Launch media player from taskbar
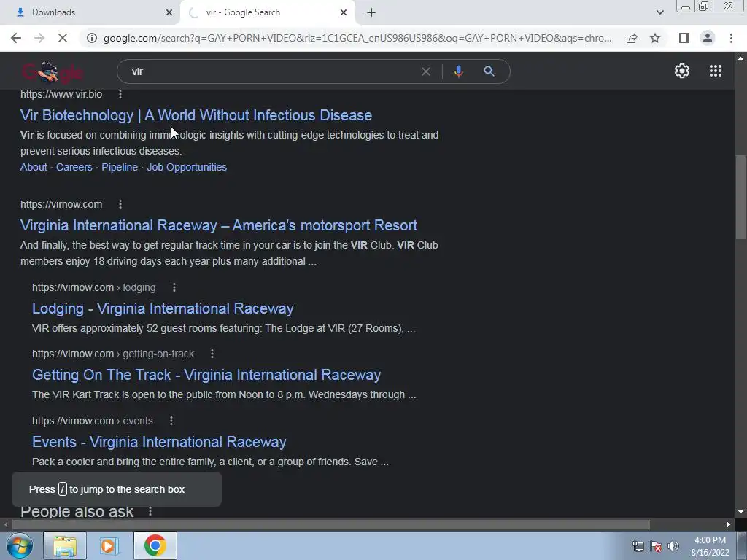The height and width of the screenshot is (560, 747). point(109,545)
